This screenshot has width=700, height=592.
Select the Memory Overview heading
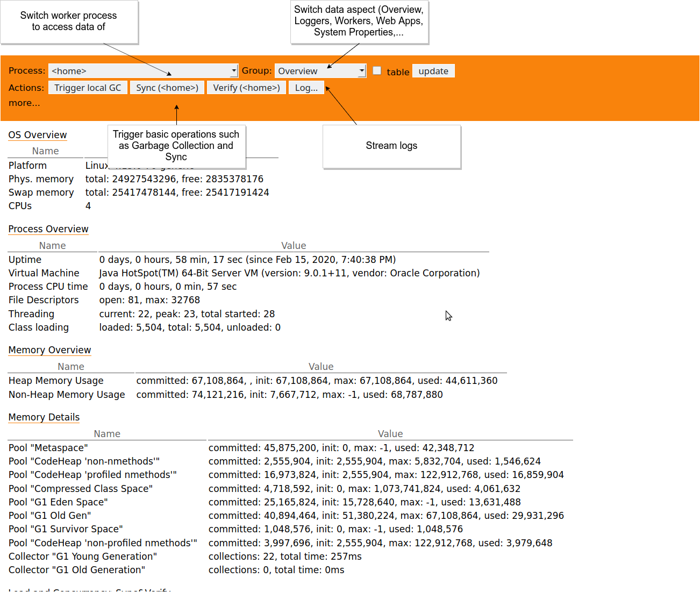pos(49,350)
